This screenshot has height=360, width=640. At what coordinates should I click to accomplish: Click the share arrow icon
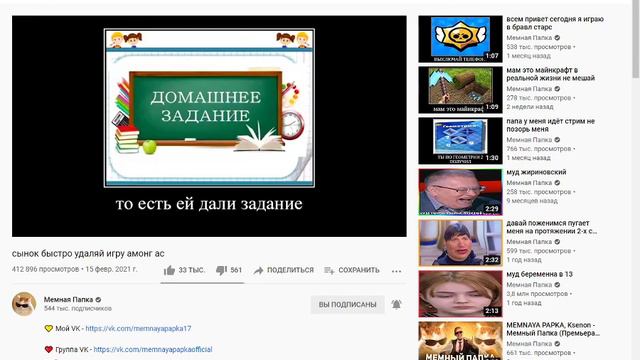coord(258,270)
